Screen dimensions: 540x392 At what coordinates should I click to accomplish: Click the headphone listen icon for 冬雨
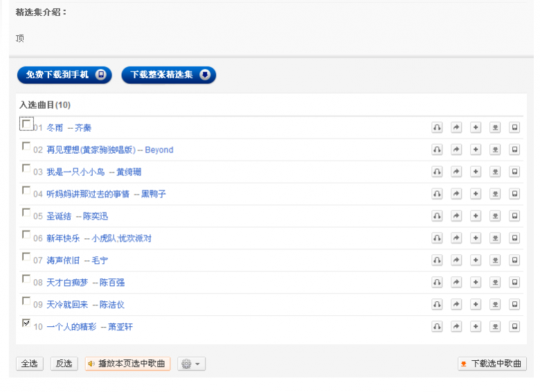point(437,127)
